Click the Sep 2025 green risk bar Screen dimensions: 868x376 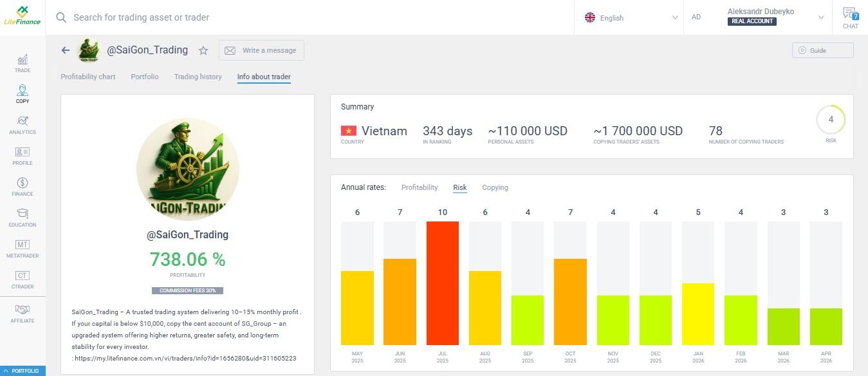[528, 320]
